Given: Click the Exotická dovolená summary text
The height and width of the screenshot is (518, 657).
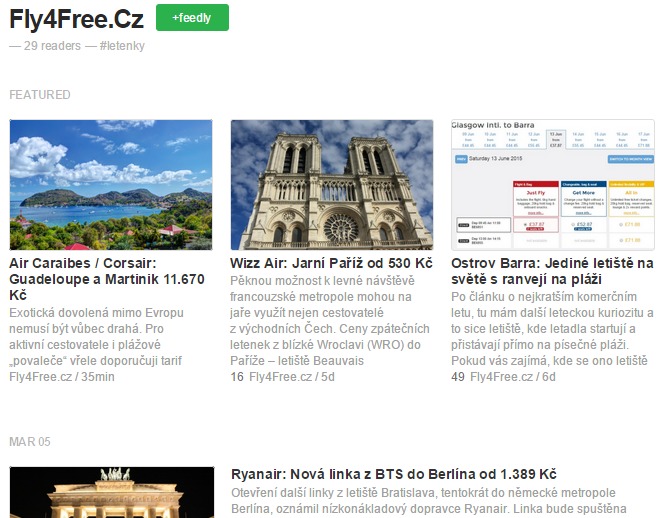Looking at the screenshot, I should (96, 337).
